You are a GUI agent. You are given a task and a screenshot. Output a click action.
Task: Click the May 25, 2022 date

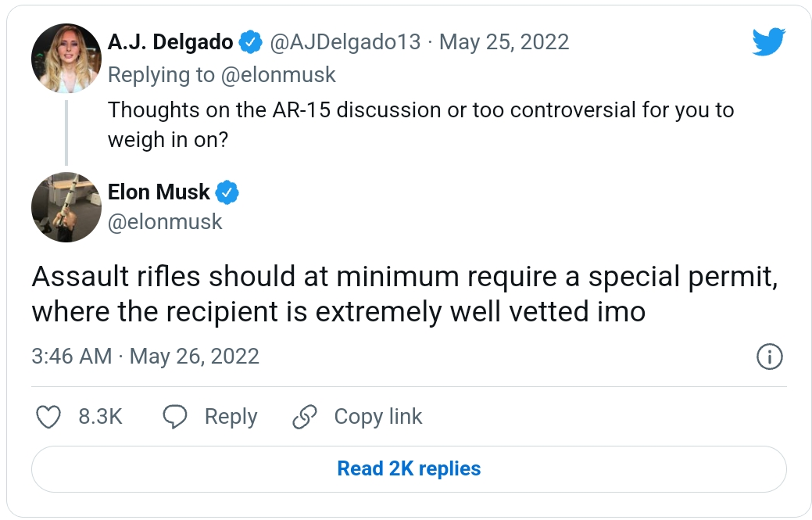coord(504,41)
